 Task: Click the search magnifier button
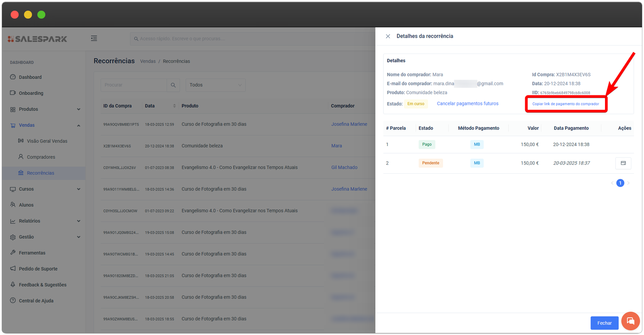[173, 85]
